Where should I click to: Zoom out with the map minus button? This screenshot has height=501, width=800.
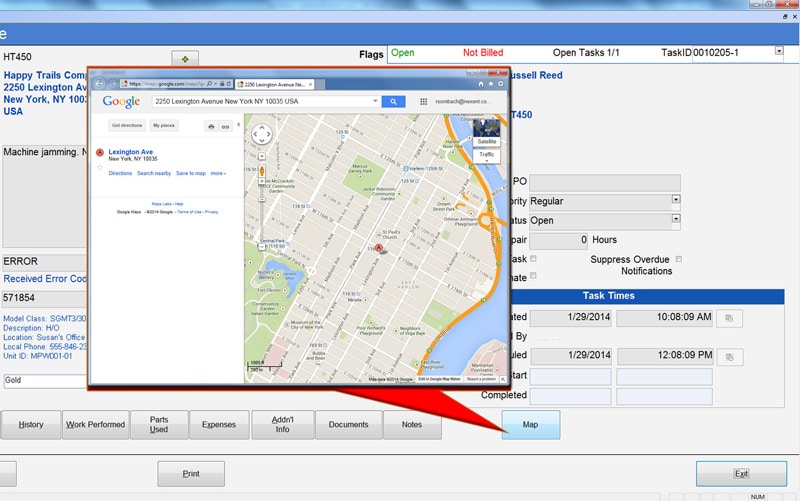pos(262,247)
